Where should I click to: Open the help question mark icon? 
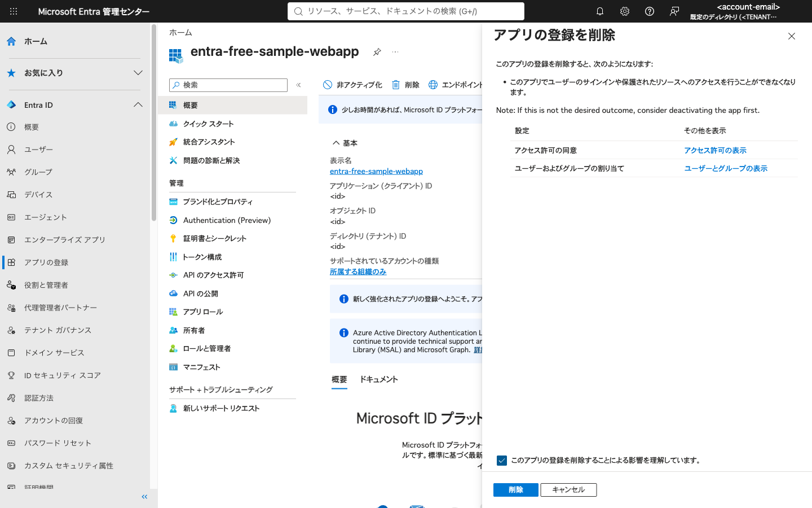(x=650, y=11)
